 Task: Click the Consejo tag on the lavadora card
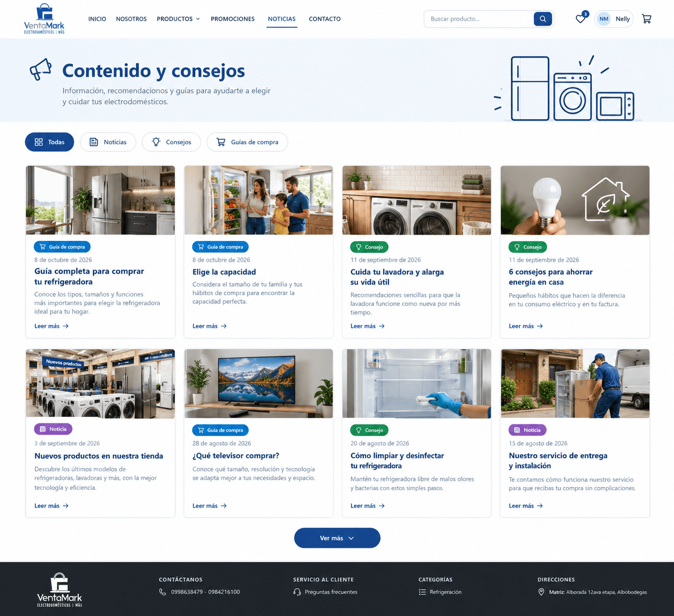(369, 247)
